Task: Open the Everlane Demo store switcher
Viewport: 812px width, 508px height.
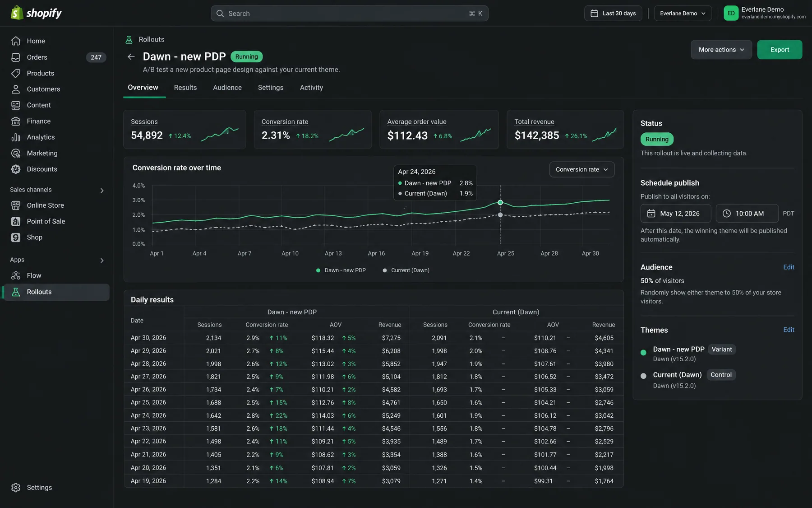Action: coord(683,14)
